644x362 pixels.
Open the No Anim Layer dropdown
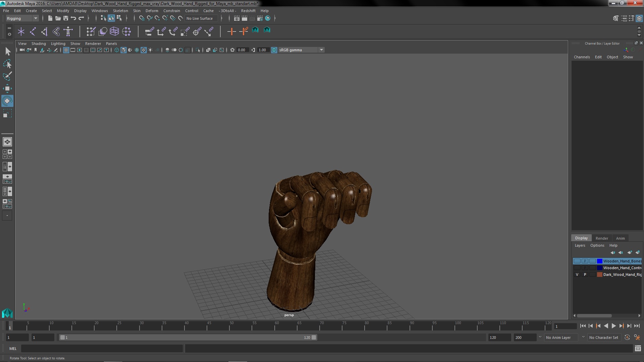[x=583, y=338]
